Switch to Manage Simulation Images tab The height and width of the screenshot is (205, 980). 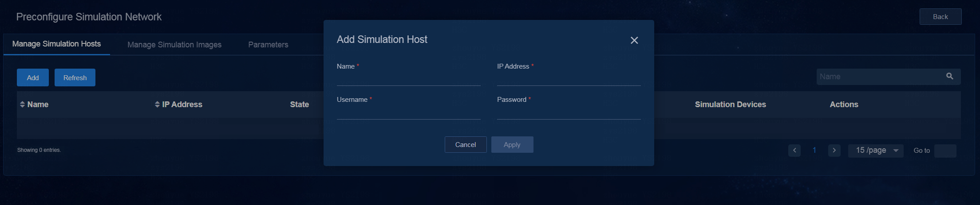point(174,45)
